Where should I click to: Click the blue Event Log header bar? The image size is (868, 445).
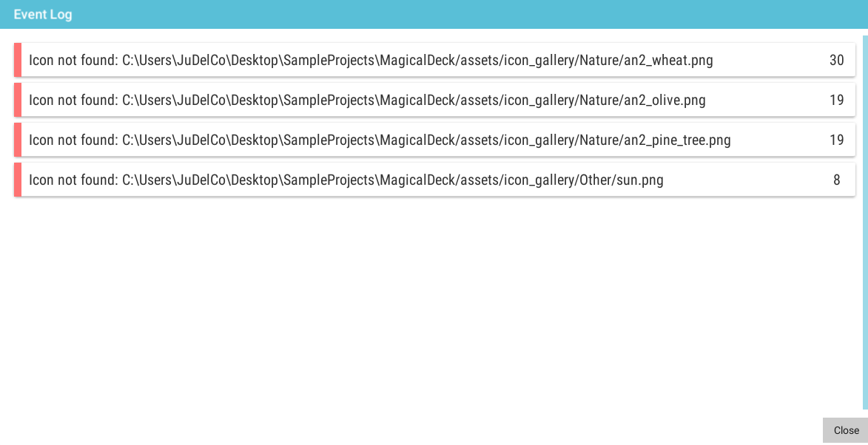coord(434,14)
